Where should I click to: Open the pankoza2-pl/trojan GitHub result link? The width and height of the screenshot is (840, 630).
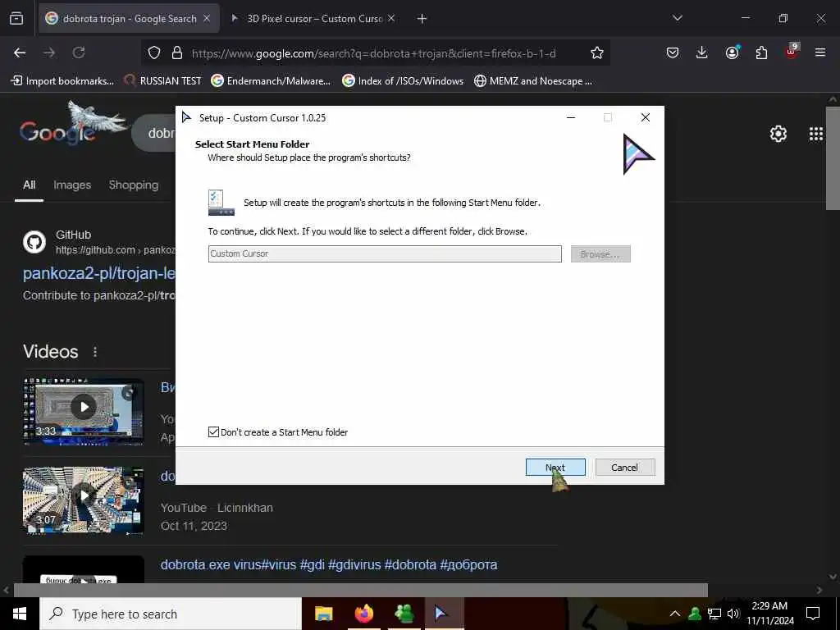click(x=99, y=273)
